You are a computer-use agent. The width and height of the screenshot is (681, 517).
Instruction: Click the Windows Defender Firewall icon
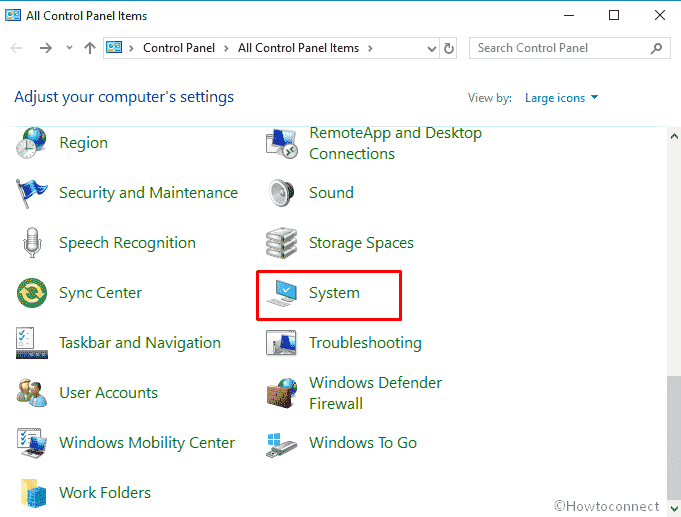point(282,393)
